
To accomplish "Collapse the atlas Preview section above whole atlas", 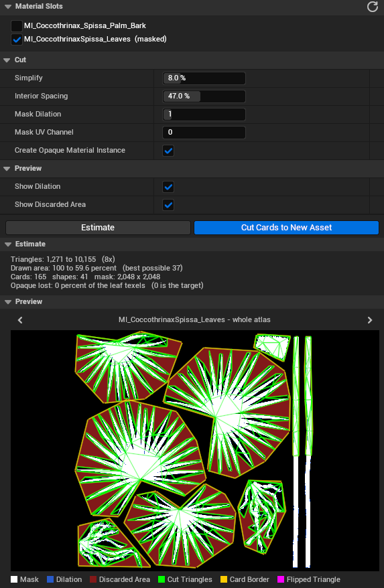I will 7,302.
